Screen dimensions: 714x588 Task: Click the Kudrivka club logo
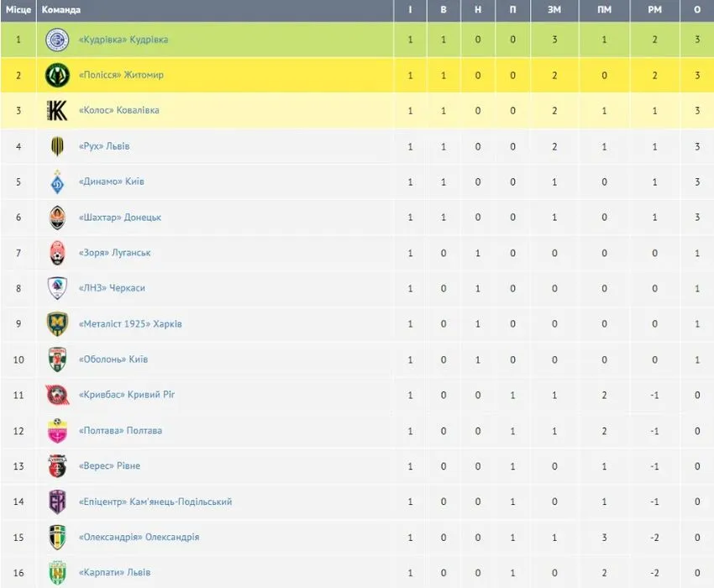coord(57,39)
